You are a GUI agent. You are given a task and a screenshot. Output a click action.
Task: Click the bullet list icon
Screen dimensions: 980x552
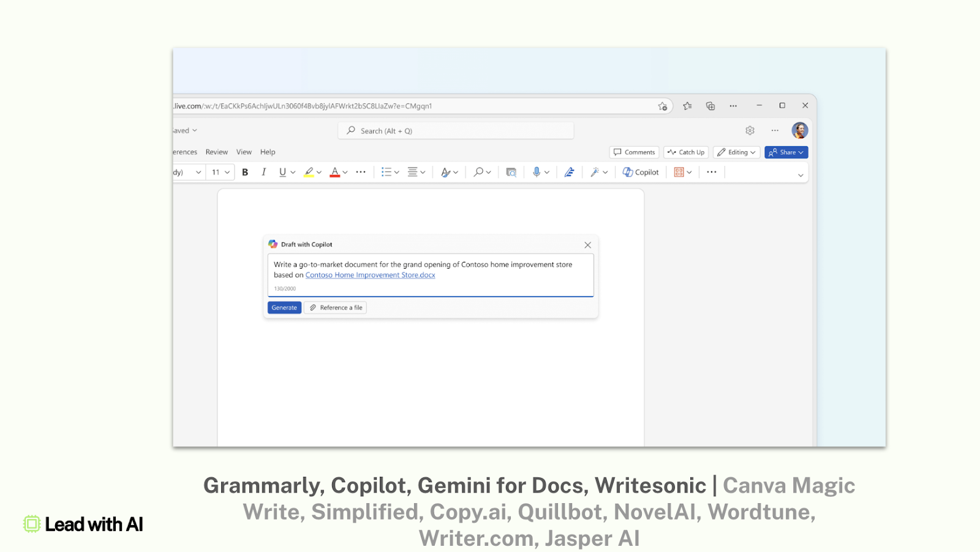point(386,173)
